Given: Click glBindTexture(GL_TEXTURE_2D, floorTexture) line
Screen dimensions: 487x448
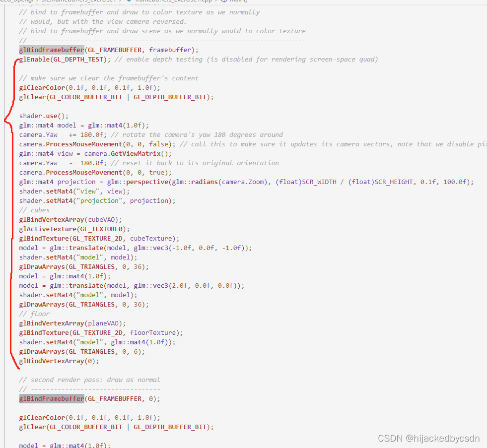Looking at the screenshot, I should pyautogui.click(x=101, y=333).
